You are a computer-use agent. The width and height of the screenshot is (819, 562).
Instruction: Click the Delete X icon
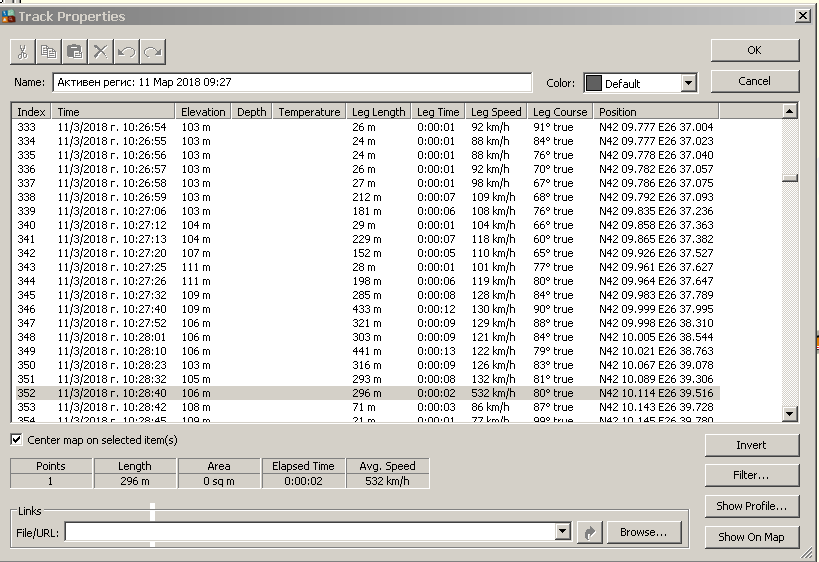tap(101, 52)
